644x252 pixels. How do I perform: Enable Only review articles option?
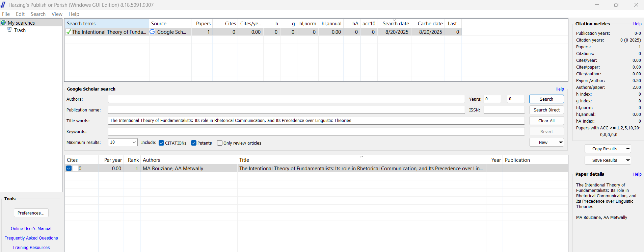tap(220, 143)
